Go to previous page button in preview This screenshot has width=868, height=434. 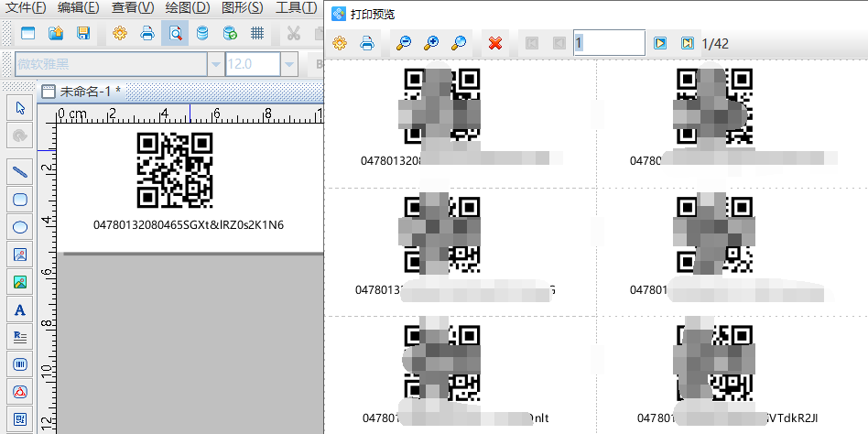559,43
